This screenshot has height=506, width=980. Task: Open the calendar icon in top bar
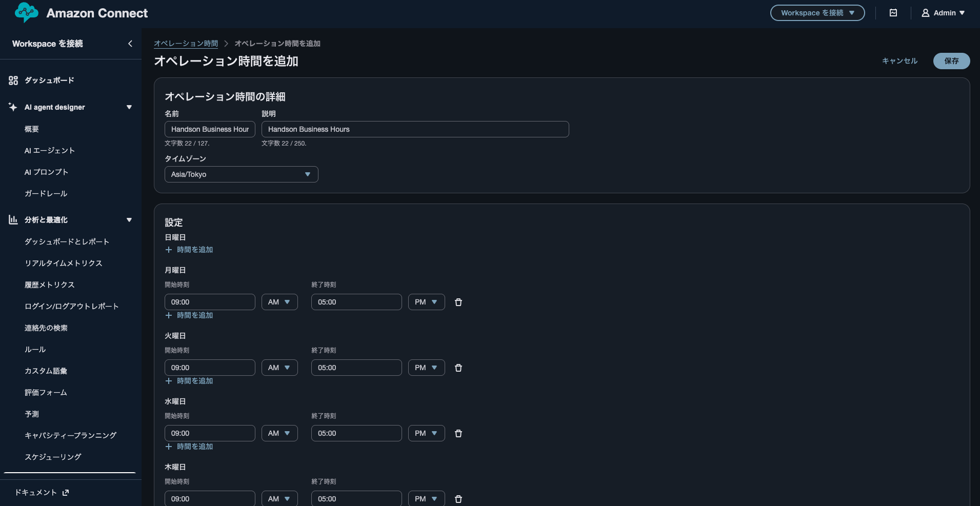pos(893,13)
